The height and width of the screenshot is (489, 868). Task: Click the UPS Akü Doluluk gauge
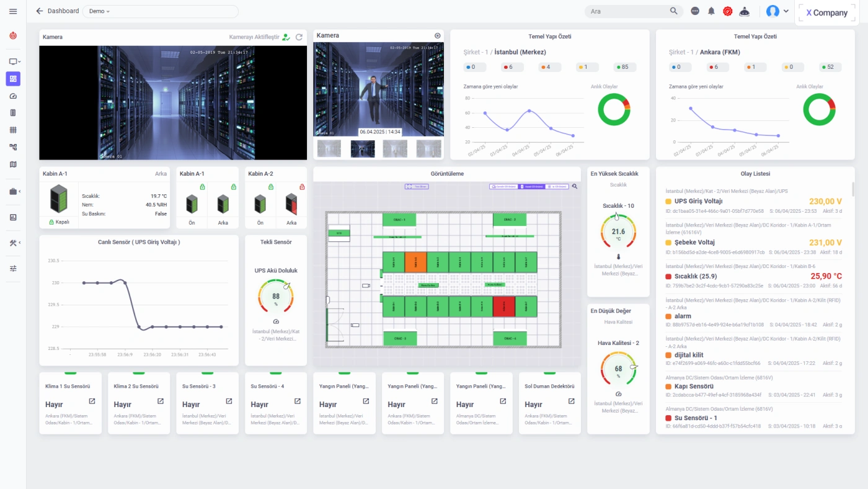point(276,296)
